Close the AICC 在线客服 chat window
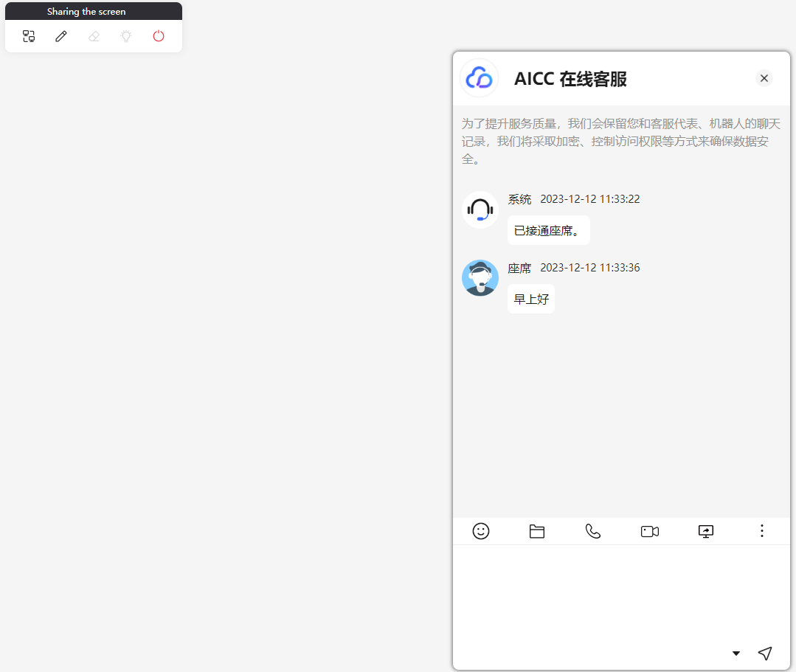The image size is (796, 672). click(x=764, y=78)
